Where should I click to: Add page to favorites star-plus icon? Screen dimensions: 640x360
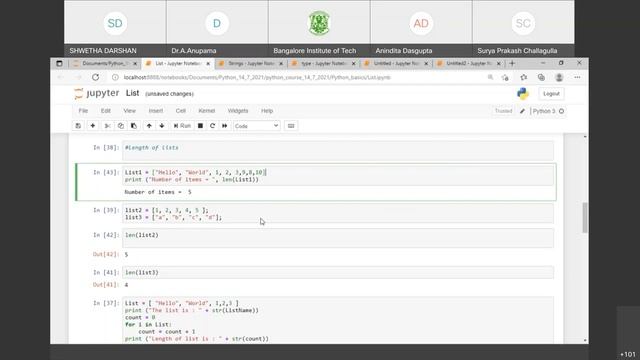(x=505, y=77)
